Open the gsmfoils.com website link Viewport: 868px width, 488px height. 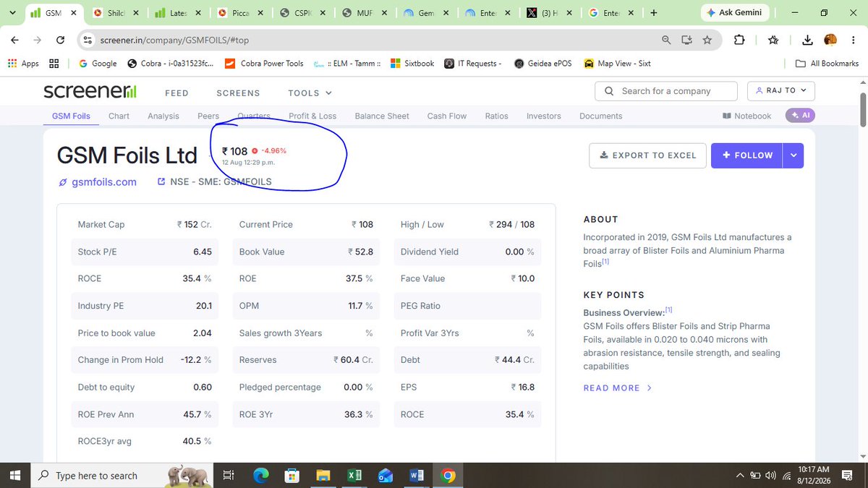[98, 182]
